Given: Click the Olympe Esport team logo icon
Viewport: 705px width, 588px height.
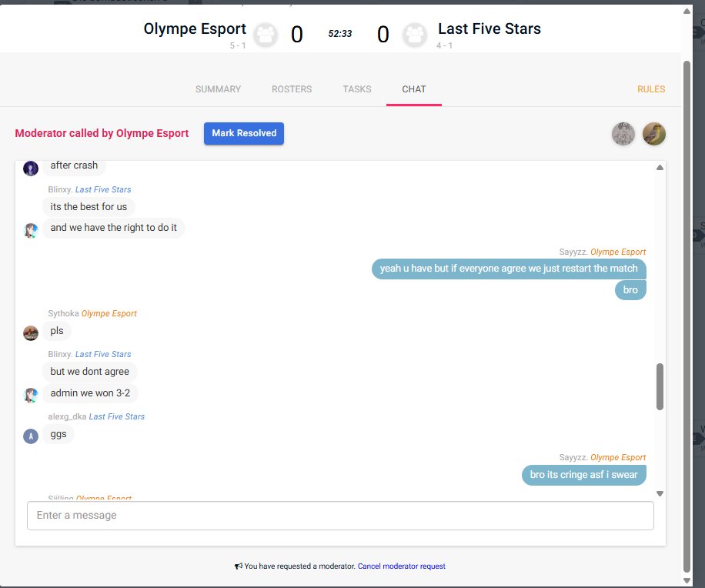Looking at the screenshot, I should pos(266,35).
